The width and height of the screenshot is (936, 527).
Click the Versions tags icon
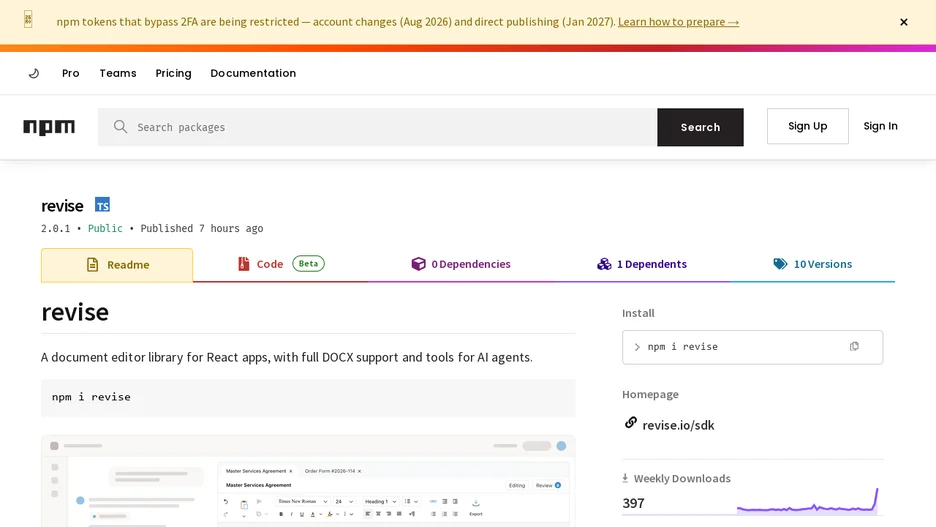point(780,264)
